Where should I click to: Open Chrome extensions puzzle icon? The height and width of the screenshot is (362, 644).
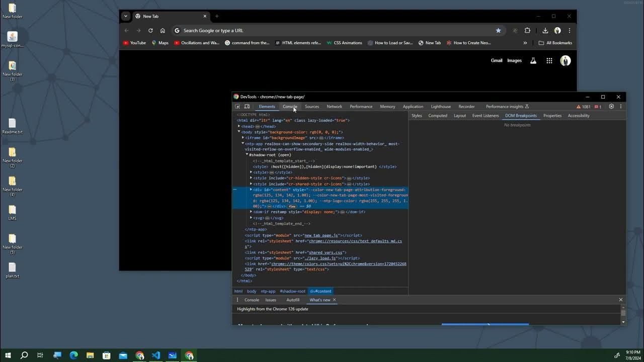pos(527,31)
